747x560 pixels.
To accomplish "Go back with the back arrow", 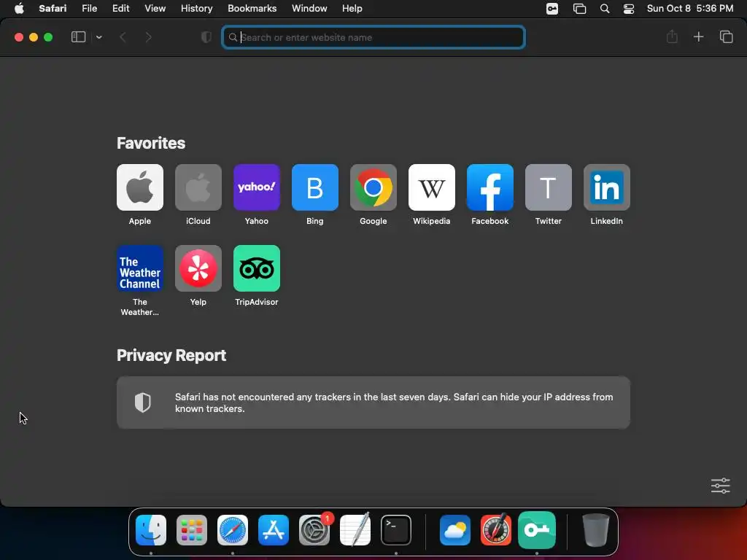I will tap(123, 37).
